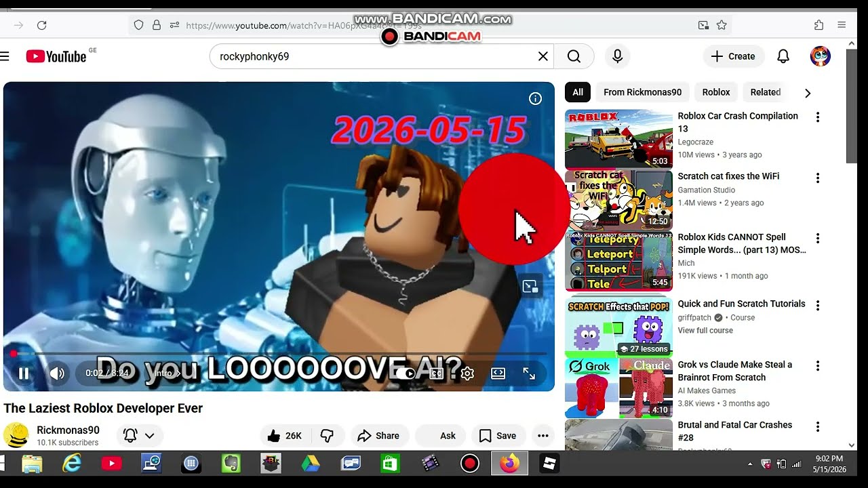Open player settings gear
The width and height of the screenshot is (868, 488).
(467, 373)
